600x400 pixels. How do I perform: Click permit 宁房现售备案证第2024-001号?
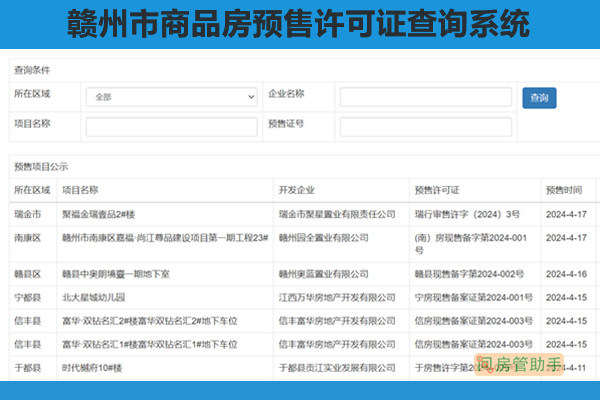tap(474, 297)
